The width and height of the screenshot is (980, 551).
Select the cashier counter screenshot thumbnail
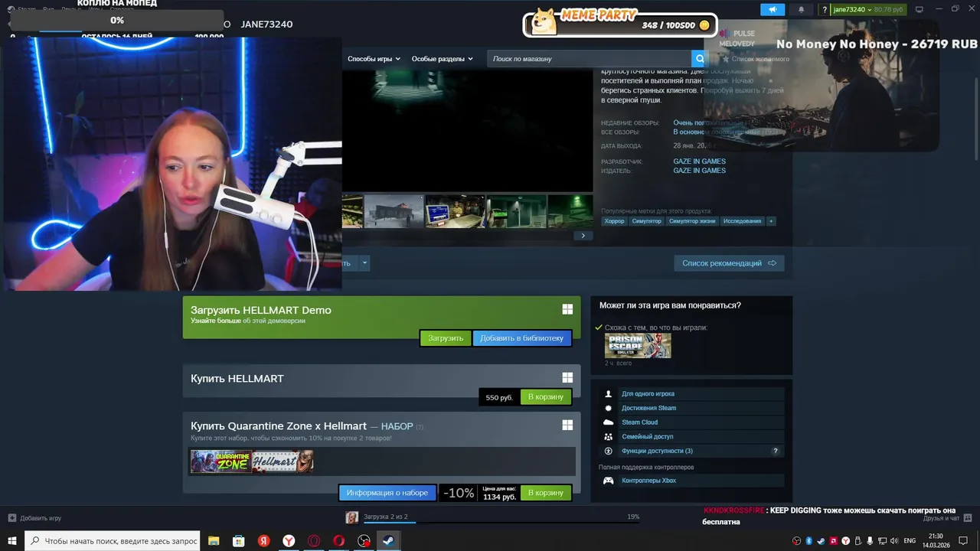(x=455, y=211)
